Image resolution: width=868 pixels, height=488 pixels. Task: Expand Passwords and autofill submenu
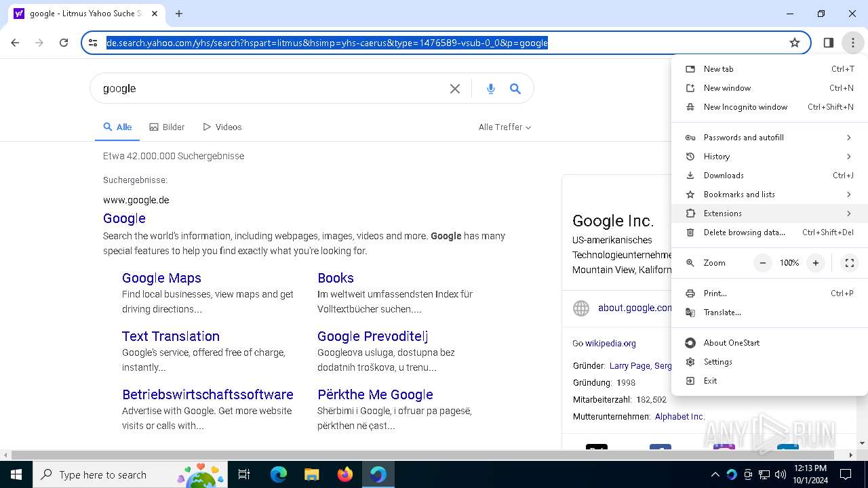point(769,138)
